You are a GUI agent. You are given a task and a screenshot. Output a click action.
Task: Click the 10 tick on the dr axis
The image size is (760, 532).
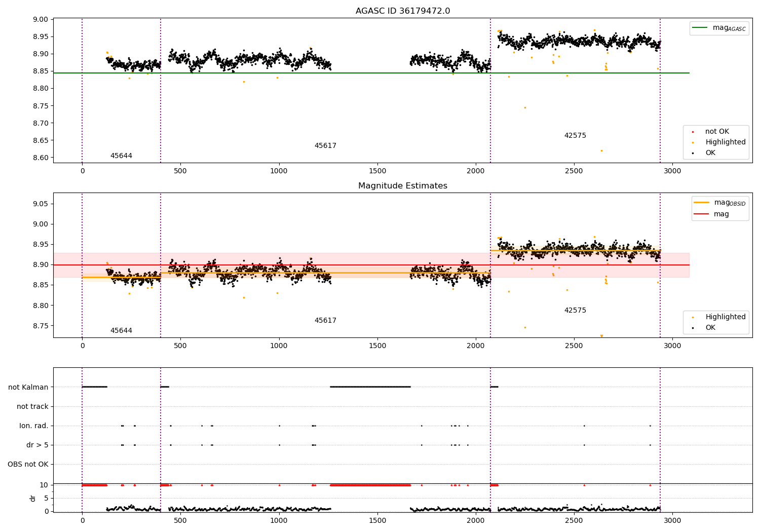[x=44, y=485]
